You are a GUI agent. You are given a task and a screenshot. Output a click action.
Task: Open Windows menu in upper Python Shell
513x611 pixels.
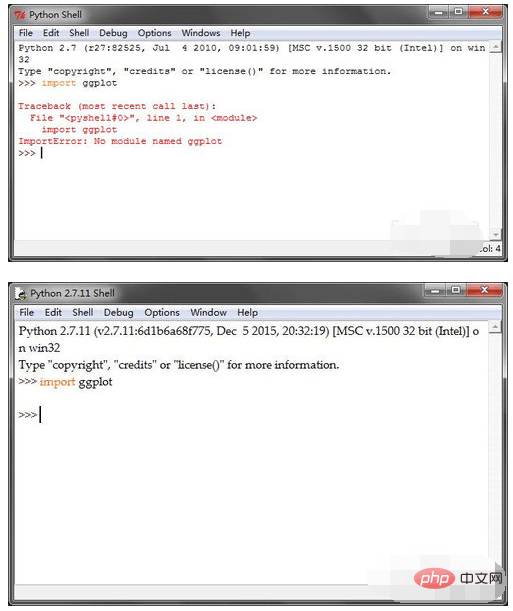point(201,33)
